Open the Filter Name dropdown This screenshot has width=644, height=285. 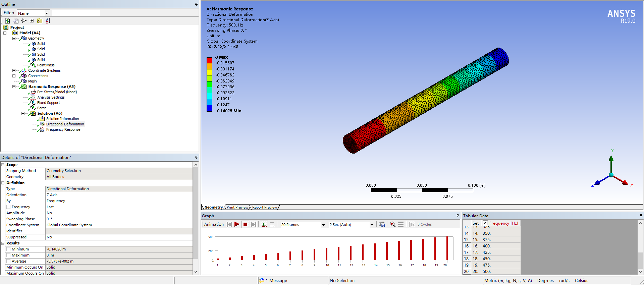(47, 13)
